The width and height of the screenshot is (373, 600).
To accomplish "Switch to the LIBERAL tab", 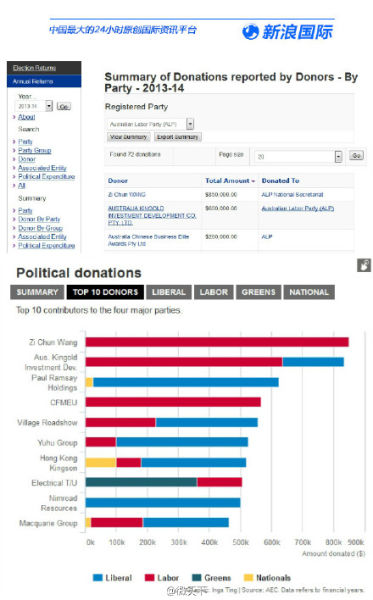I will [169, 292].
